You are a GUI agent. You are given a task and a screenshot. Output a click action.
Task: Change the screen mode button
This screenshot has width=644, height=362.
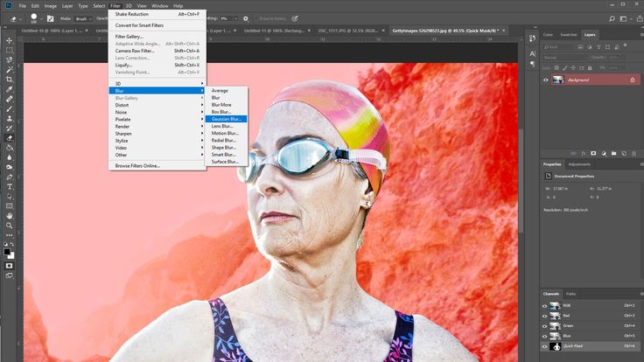pos(9,275)
